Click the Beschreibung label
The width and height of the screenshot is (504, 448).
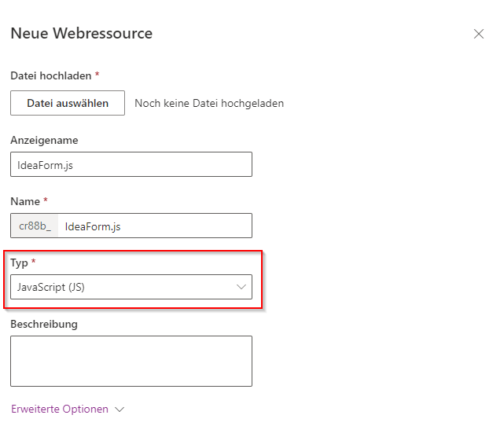pos(44,324)
